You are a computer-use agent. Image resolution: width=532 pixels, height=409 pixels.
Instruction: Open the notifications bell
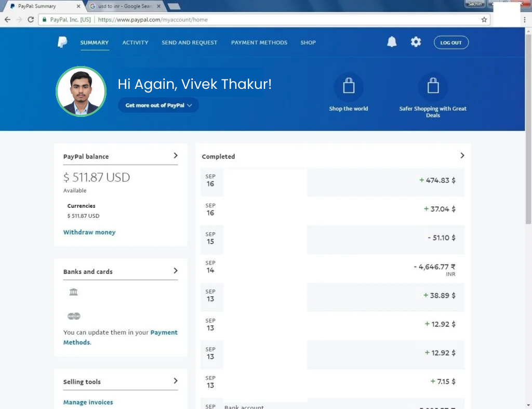(x=392, y=43)
